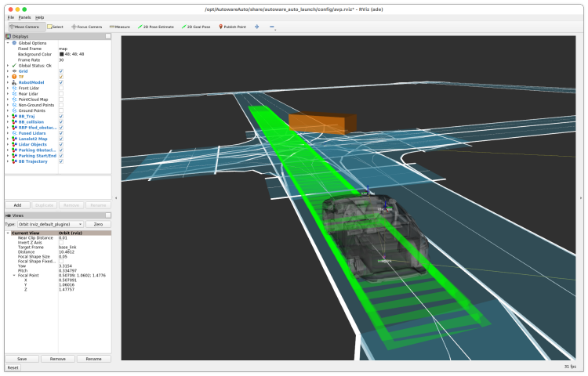This screenshot has height=376, width=588.
Task: Select the 2D Goal Pose tool
Action: coord(197,26)
